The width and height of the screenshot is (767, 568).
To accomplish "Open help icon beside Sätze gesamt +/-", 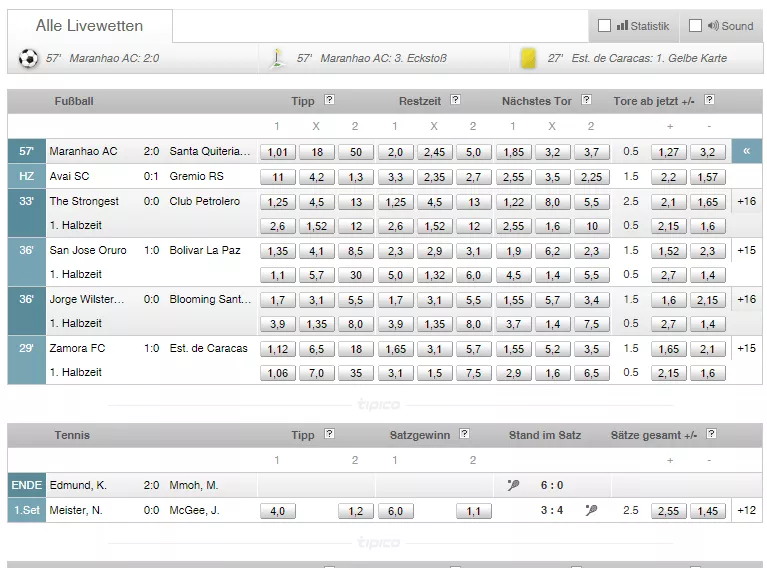I will click(712, 434).
